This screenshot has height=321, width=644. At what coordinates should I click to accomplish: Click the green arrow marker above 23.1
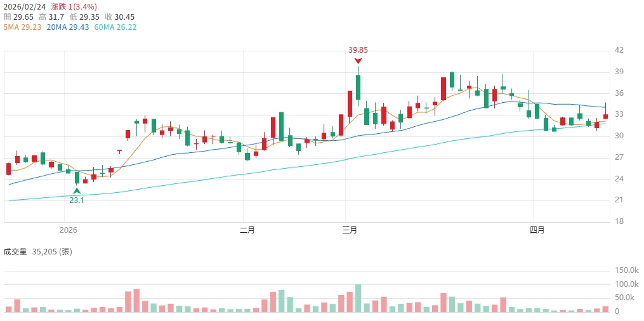[x=77, y=190]
